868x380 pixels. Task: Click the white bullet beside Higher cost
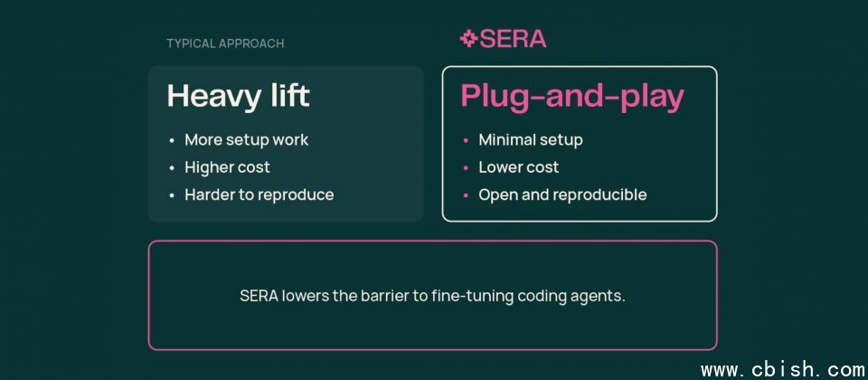click(172, 168)
